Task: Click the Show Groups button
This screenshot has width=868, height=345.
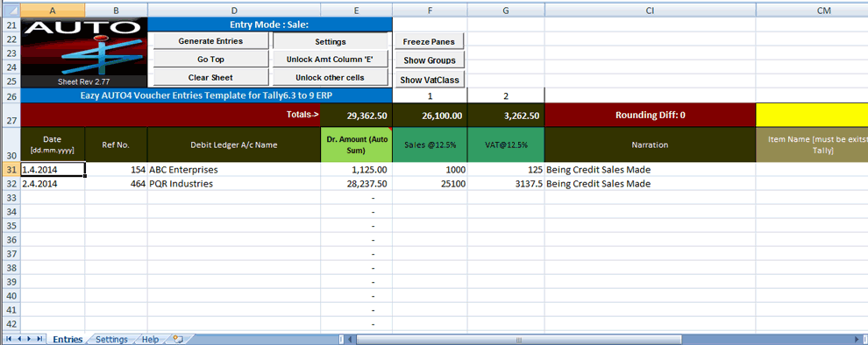Action: click(429, 60)
